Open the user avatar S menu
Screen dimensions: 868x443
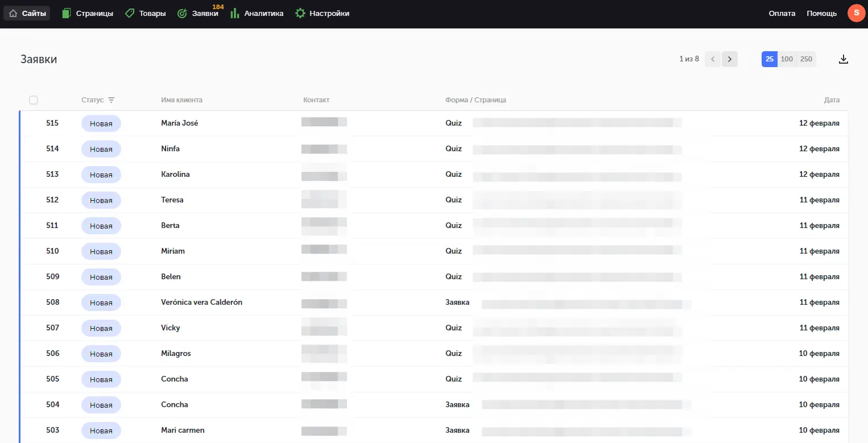[856, 13]
